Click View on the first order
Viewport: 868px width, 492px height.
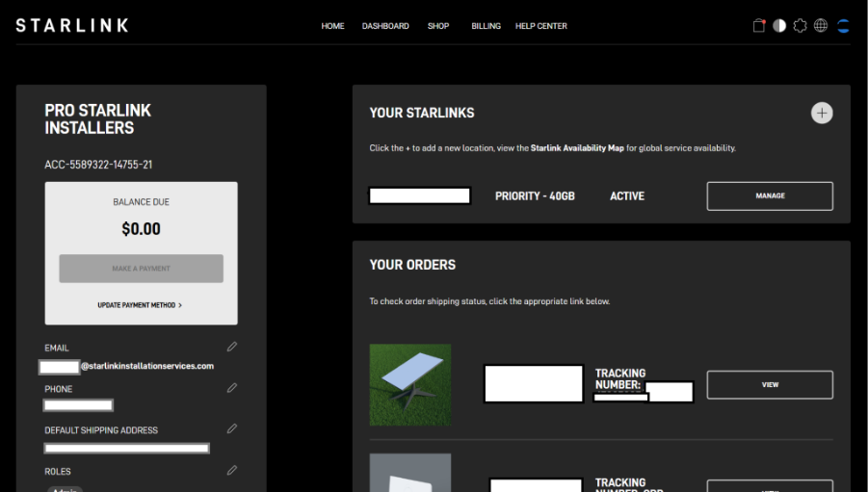pos(770,384)
